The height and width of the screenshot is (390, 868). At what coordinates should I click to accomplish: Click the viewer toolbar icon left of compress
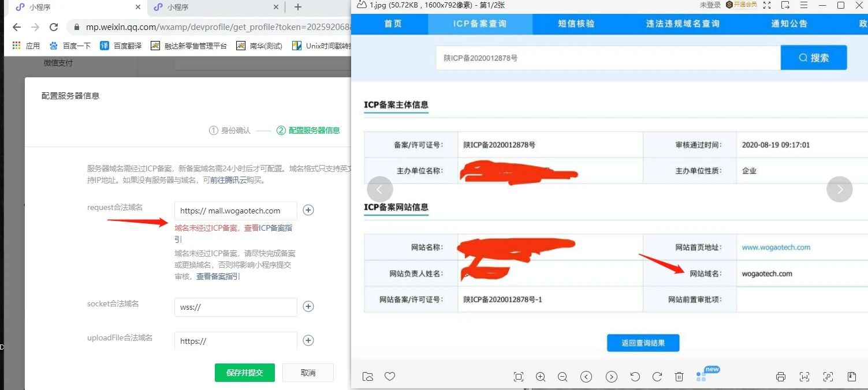[x=828, y=377]
